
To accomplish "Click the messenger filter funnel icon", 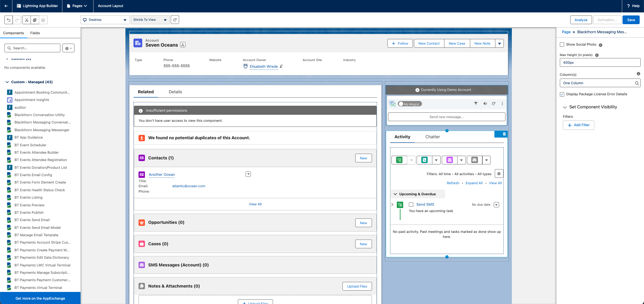I will [x=476, y=104].
